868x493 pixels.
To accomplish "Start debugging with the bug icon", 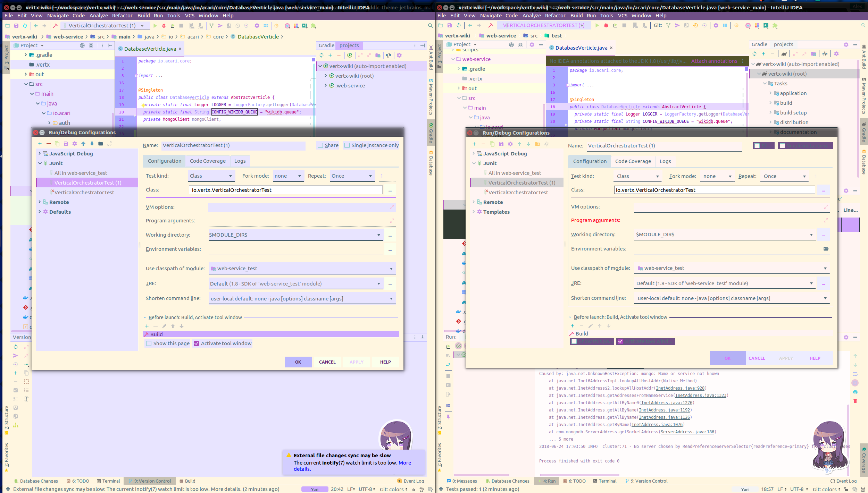I will pos(164,26).
